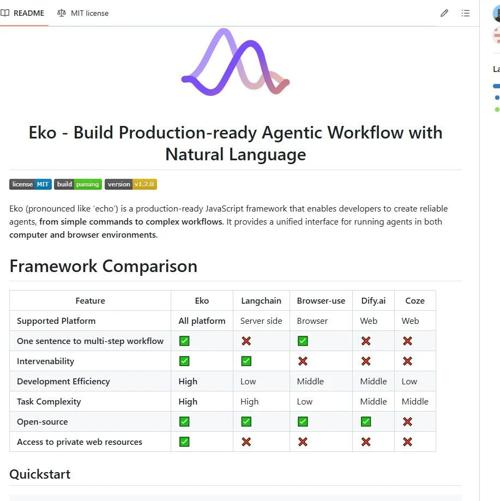
Task: Click Langchain's red cross for private web access
Action: pyautogui.click(x=246, y=442)
